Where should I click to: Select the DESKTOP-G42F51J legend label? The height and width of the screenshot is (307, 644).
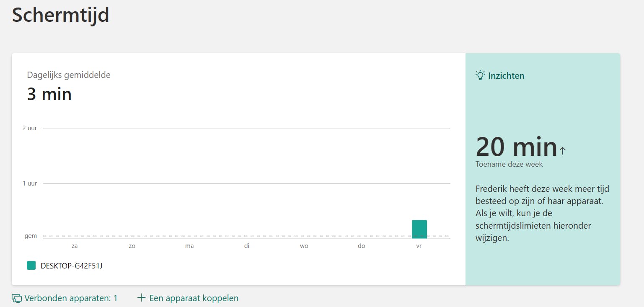(72, 266)
